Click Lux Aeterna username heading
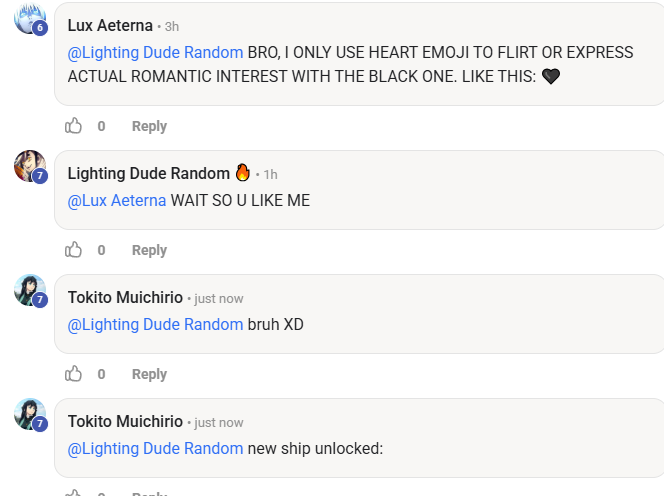This screenshot has height=496, width=664. click(x=110, y=25)
